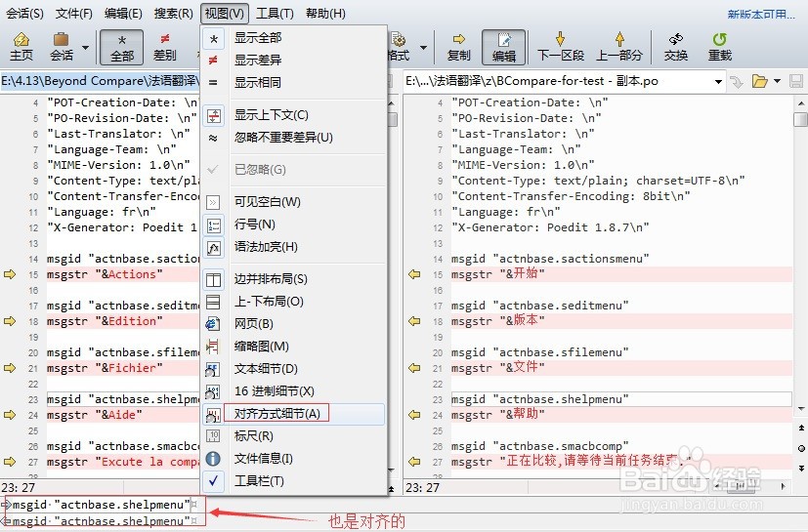Click copy-to-left arrow on right line 24
Image resolution: width=808 pixels, height=532 pixels.
[x=414, y=415]
